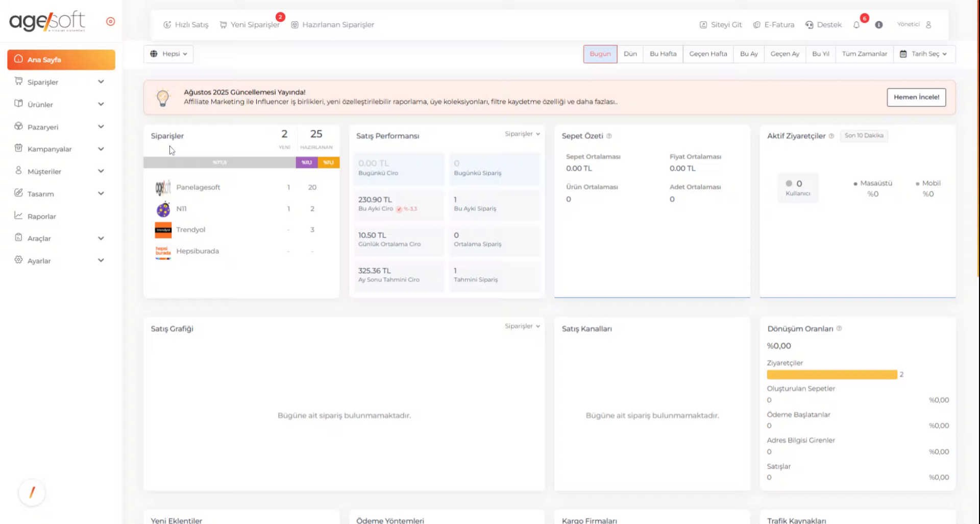Click the orange Ziyaretçiler progress bar
980x524 pixels.
coord(831,375)
